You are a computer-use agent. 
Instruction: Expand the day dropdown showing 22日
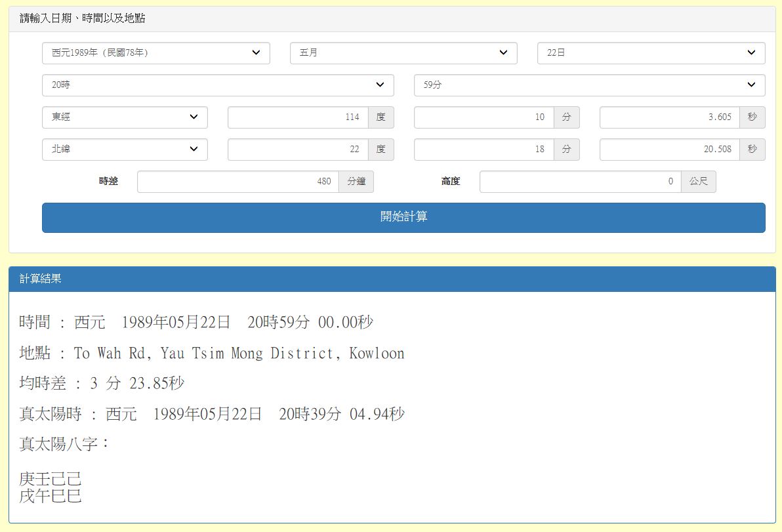point(650,53)
